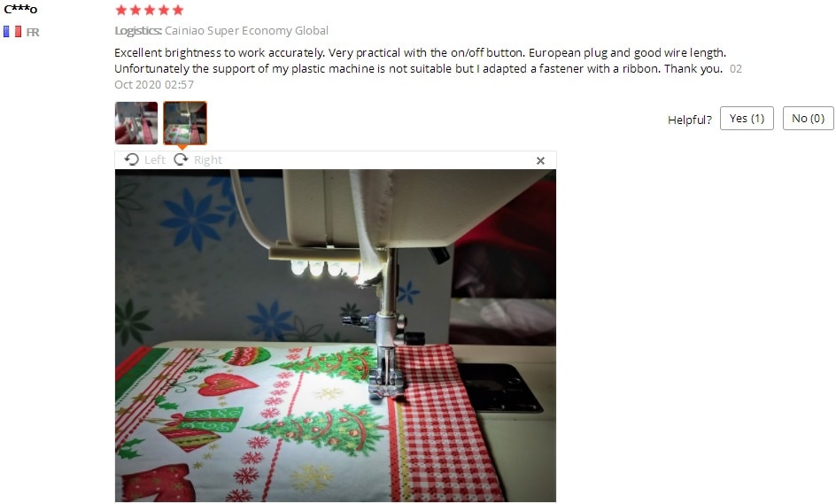Click the FR country code text
Viewport: 836px width, 504px height.
click(x=33, y=32)
